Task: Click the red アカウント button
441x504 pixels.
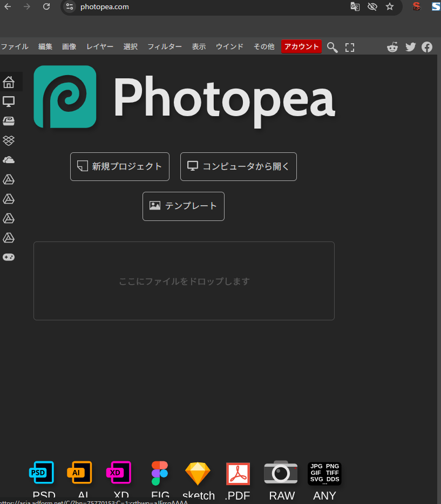Action: tap(301, 47)
